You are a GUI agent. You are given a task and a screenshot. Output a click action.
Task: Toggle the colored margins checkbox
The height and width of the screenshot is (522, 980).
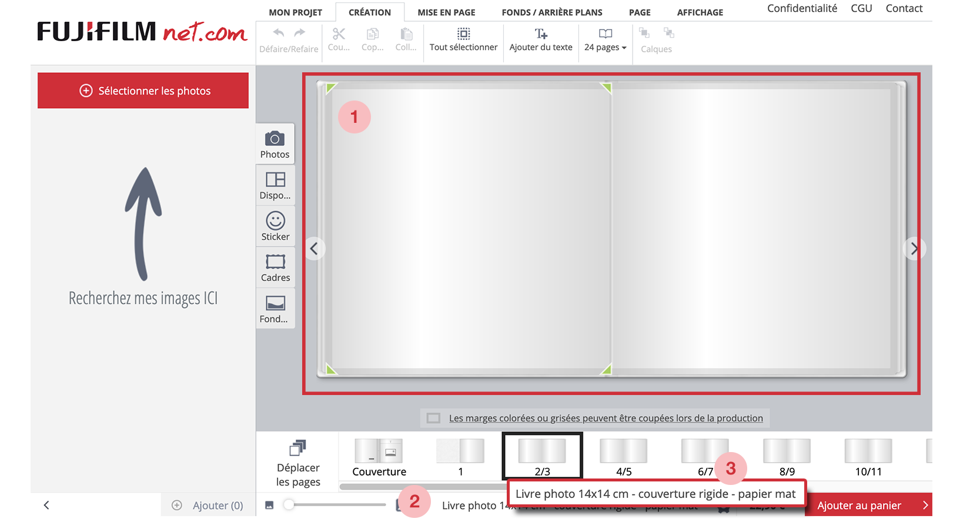tap(434, 418)
